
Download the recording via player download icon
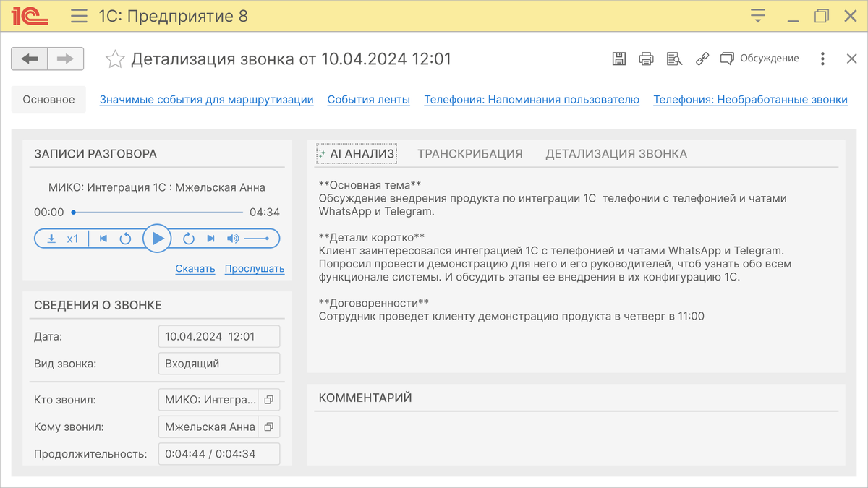point(51,239)
